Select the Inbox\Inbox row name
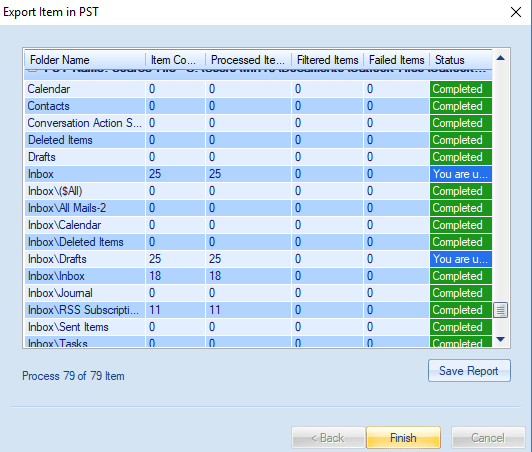 point(85,276)
